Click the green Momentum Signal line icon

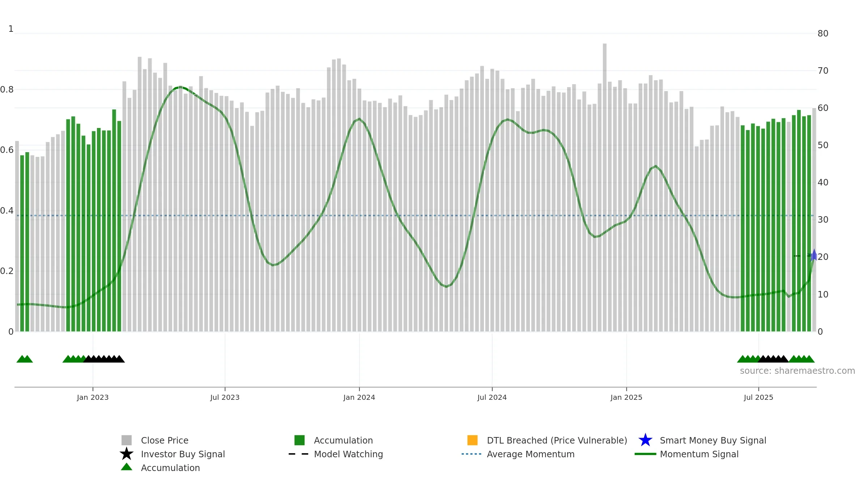click(645, 454)
